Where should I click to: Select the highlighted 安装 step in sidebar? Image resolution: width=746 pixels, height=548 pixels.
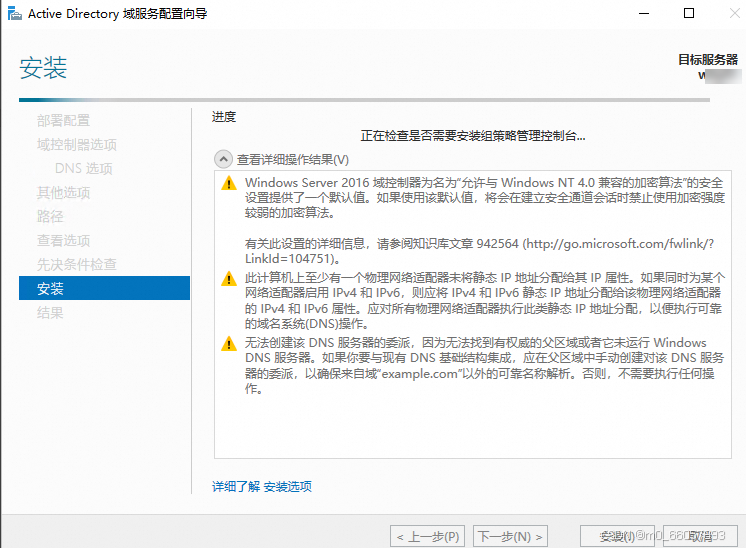(104, 288)
